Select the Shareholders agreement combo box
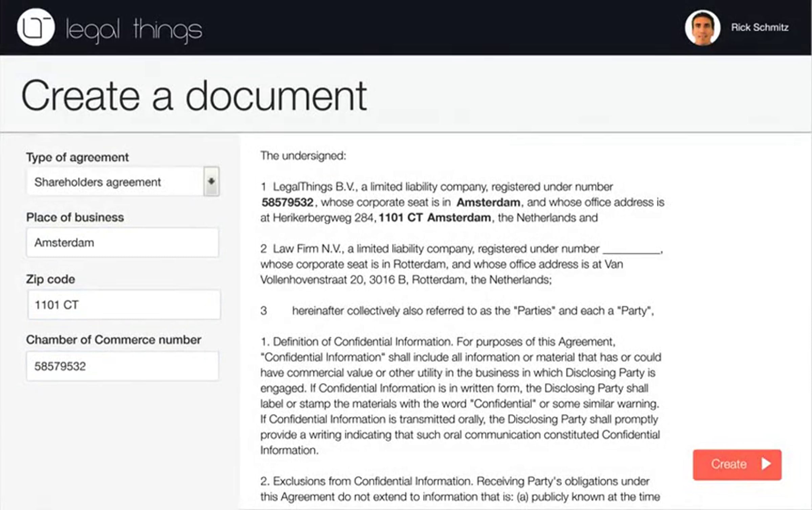This screenshot has width=812, height=510. [123, 181]
